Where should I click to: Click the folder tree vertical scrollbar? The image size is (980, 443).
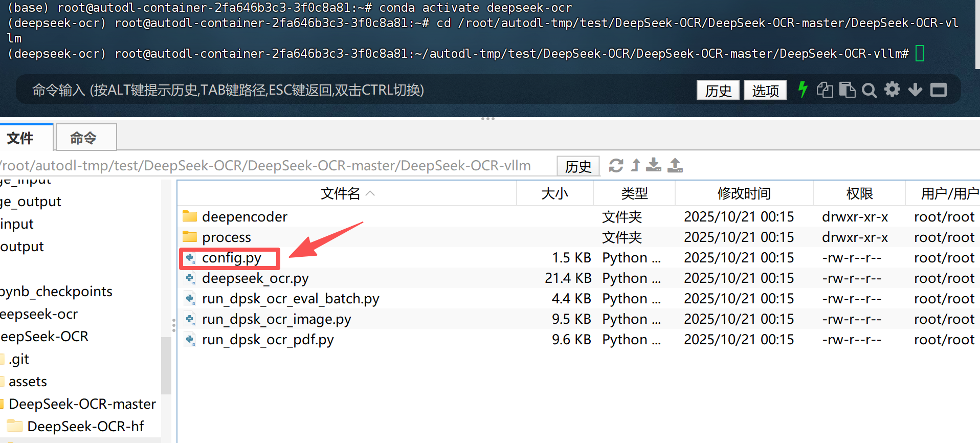[x=166, y=365]
